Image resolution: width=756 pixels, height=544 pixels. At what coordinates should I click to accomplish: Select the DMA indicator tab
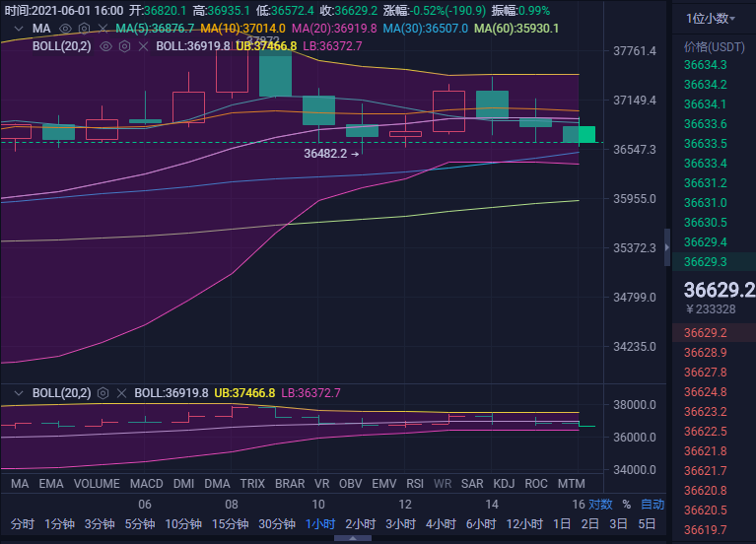tap(217, 484)
